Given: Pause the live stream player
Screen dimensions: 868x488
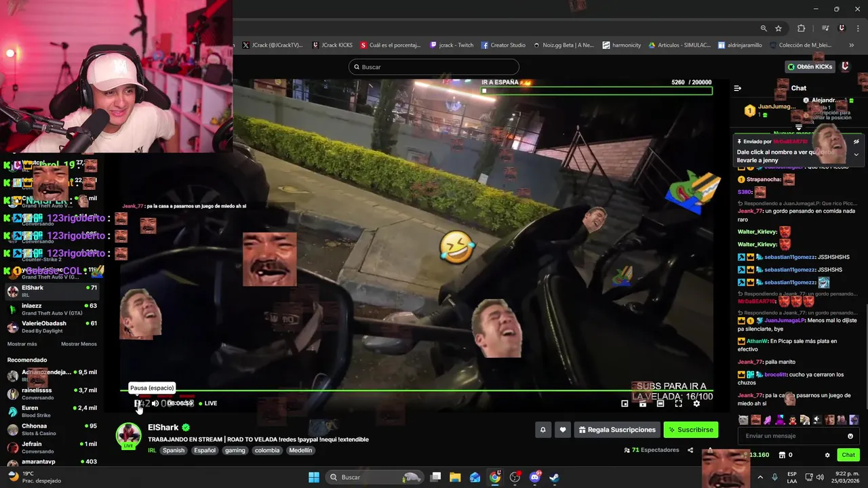Looking at the screenshot, I should point(138,403).
